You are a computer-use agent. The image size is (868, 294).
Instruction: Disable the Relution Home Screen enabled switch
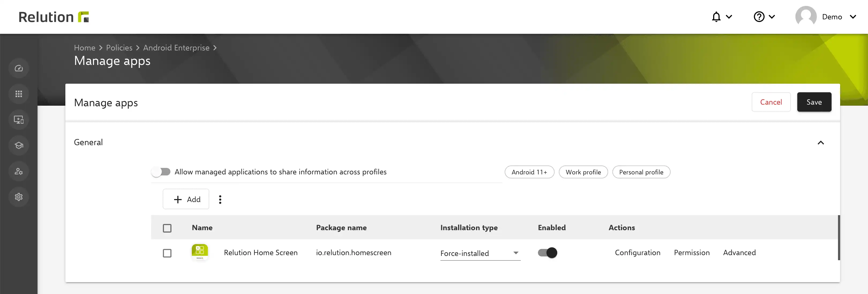click(548, 253)
